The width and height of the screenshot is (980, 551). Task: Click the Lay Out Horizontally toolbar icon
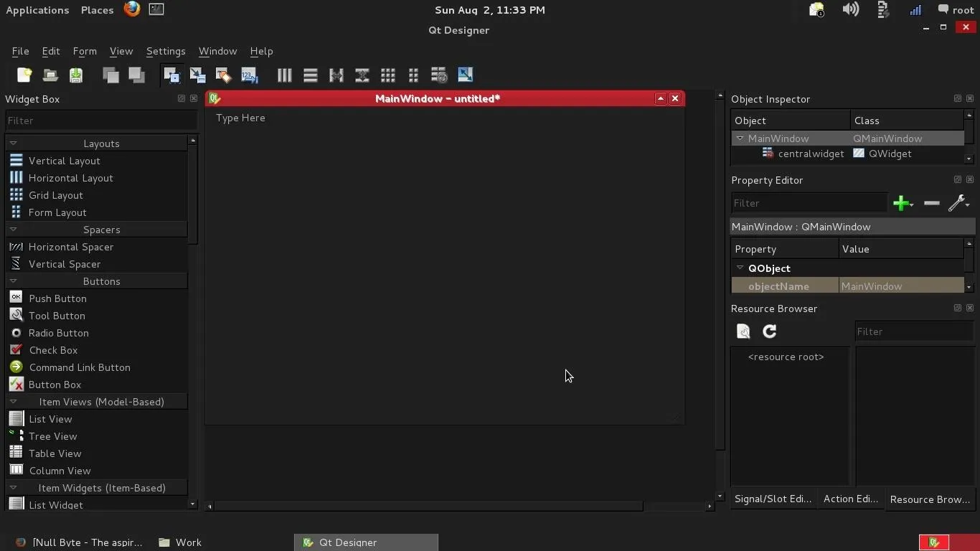coord(284,75)
